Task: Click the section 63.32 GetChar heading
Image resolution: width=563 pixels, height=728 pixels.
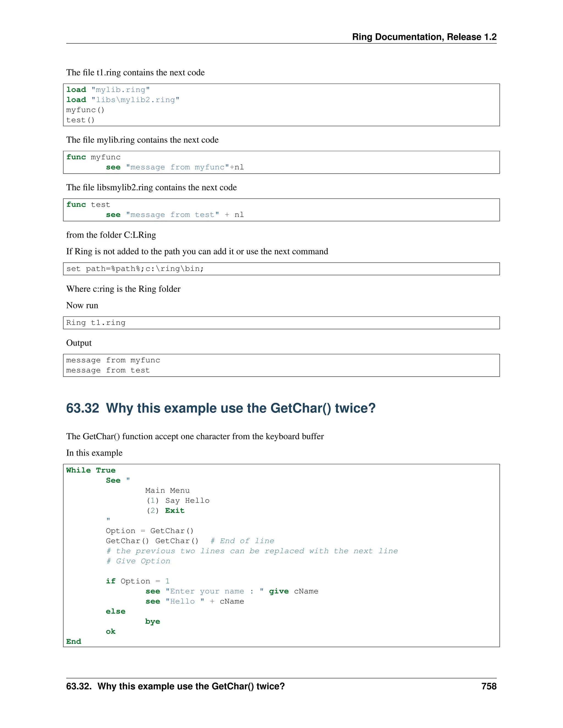Action: click(220, 408)
